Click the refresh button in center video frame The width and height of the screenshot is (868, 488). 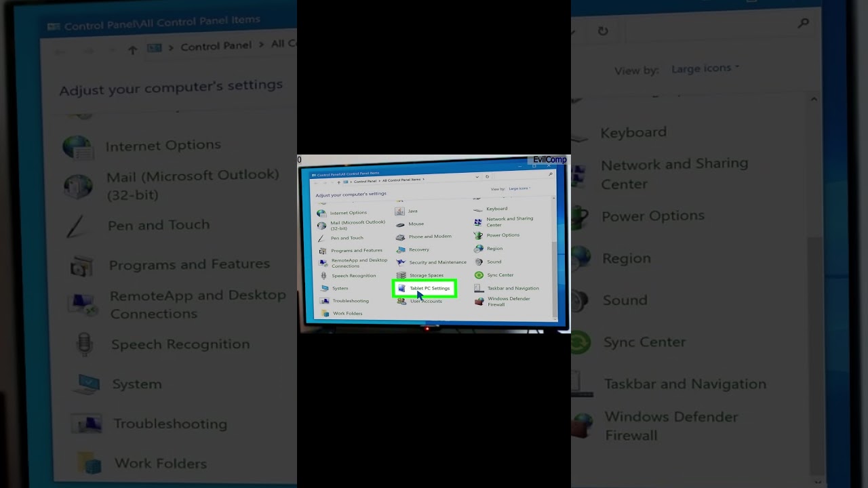(x=487, y=176)
